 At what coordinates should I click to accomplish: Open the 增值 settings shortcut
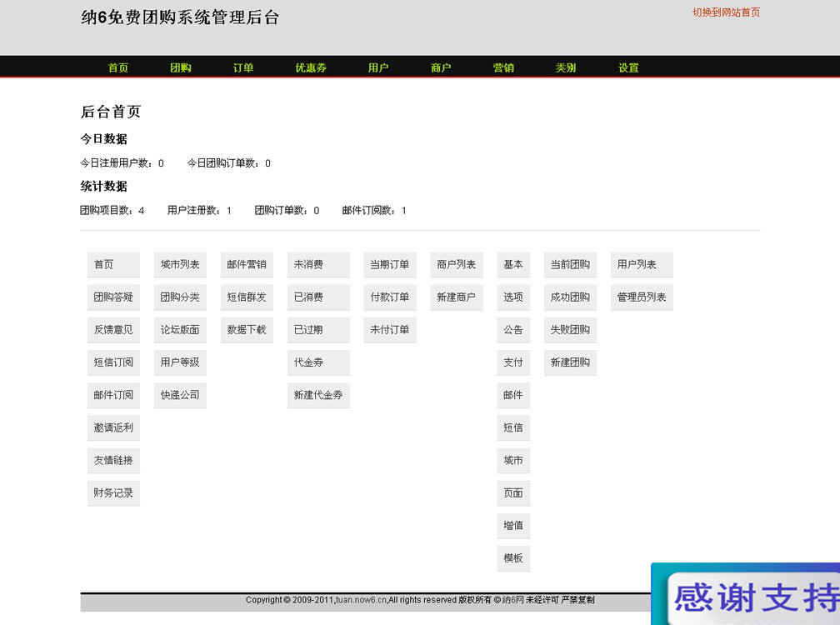point(513,526)
